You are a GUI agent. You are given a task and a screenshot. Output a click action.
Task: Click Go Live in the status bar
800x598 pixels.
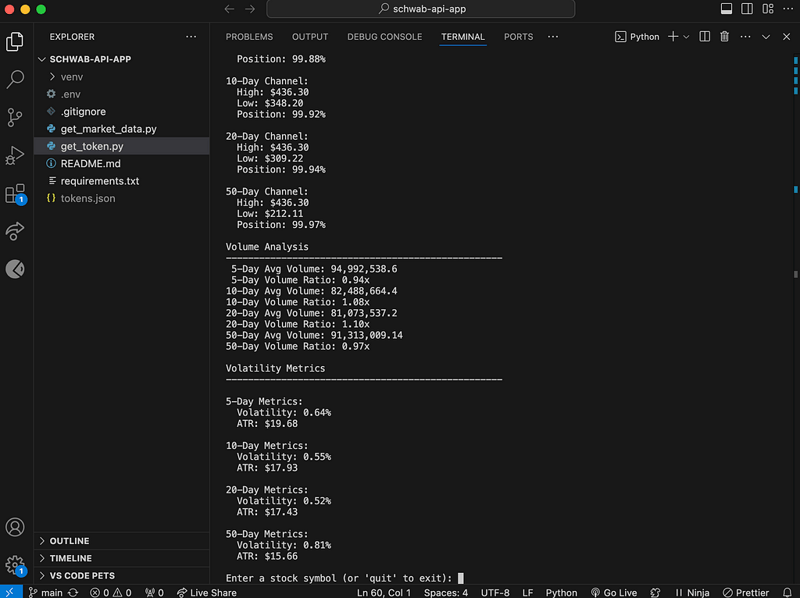point(614,592)
